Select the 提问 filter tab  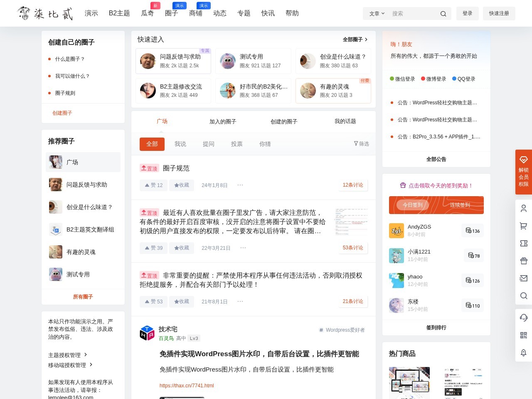pos(209,144)
